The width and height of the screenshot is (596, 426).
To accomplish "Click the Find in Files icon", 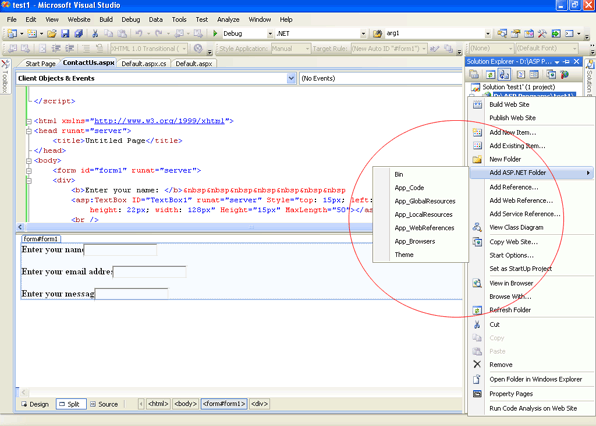I will 377,34.
